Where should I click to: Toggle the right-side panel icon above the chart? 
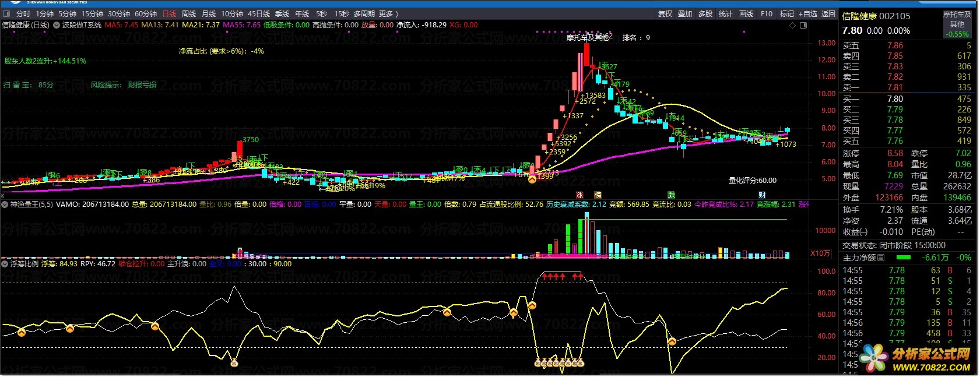click(803, 26)
